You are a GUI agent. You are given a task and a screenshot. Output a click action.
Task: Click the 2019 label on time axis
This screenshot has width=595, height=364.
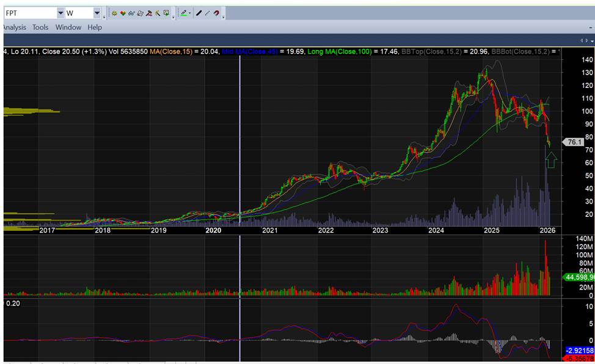(159, 230)
